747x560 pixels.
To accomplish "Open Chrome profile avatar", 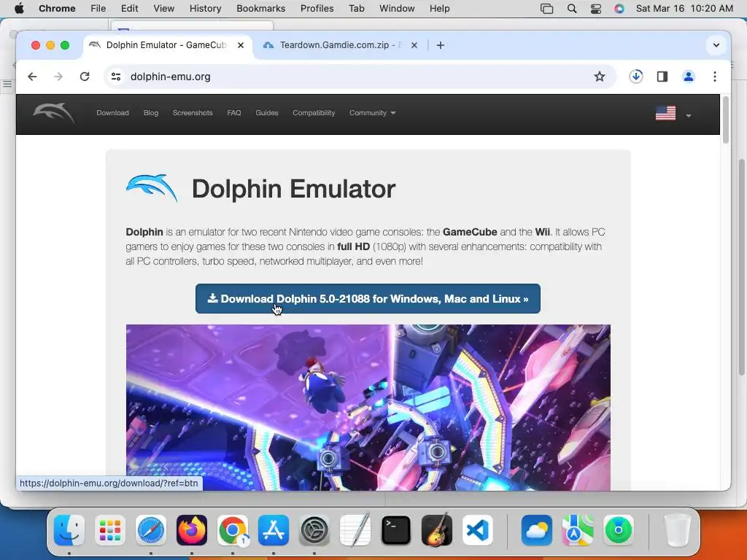I will click(x=689, y=77).
